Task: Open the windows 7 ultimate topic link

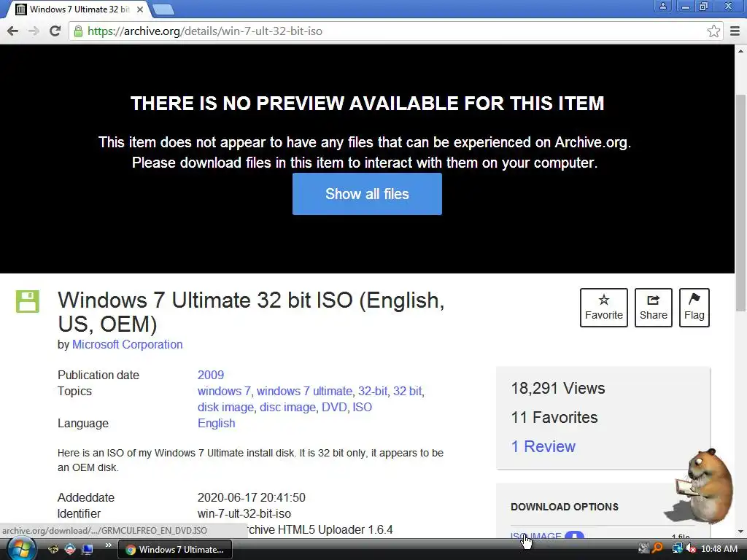Action: 304,391
